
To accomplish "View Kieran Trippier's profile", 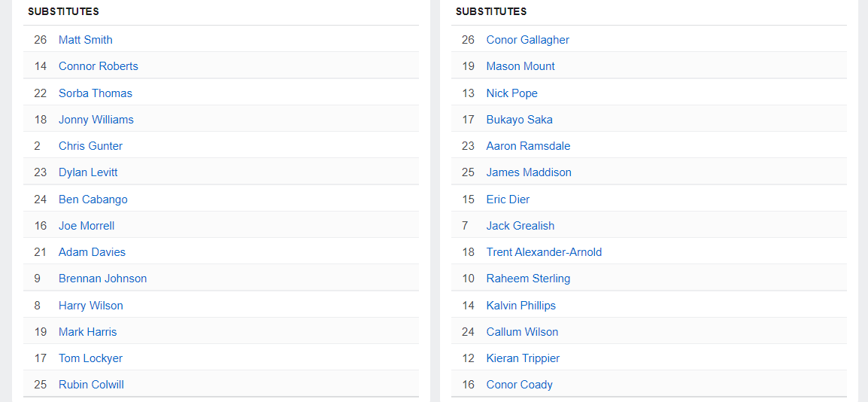I will point(523,358).
